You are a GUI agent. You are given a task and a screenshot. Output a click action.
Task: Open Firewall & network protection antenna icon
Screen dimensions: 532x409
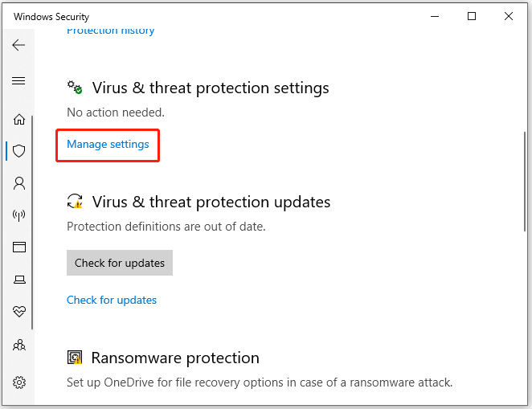[19, 215]
